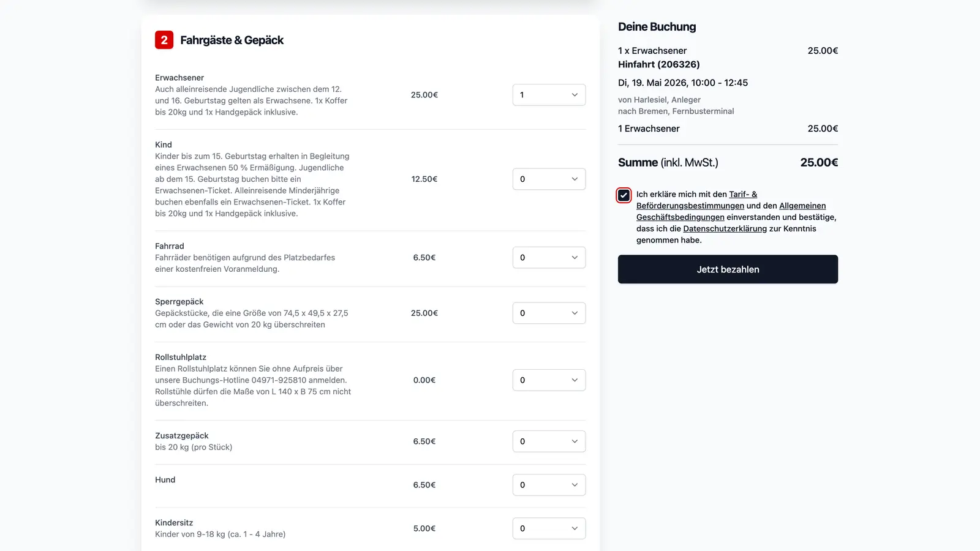Uncheck the terms agreement checkbox
This screenshot has height=551, width=980.
click(x=624, y=195)
